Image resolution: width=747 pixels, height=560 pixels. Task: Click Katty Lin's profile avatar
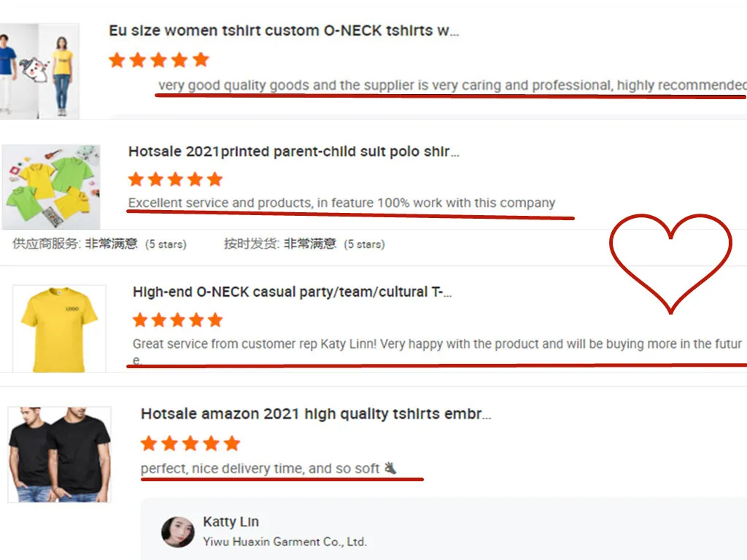[178, 532]
